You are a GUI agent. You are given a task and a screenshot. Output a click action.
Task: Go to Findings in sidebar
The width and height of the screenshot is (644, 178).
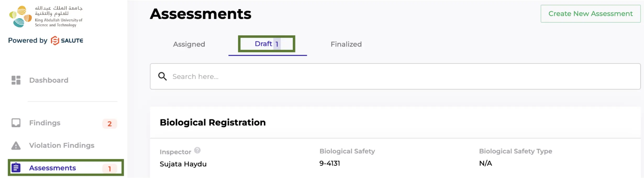(45, 123)
